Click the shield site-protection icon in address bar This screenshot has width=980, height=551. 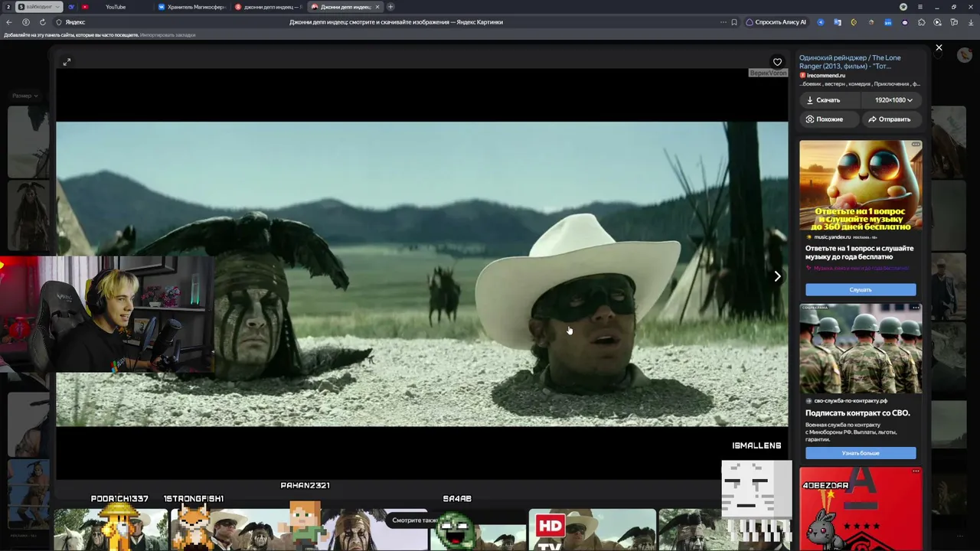click(58, 22)
